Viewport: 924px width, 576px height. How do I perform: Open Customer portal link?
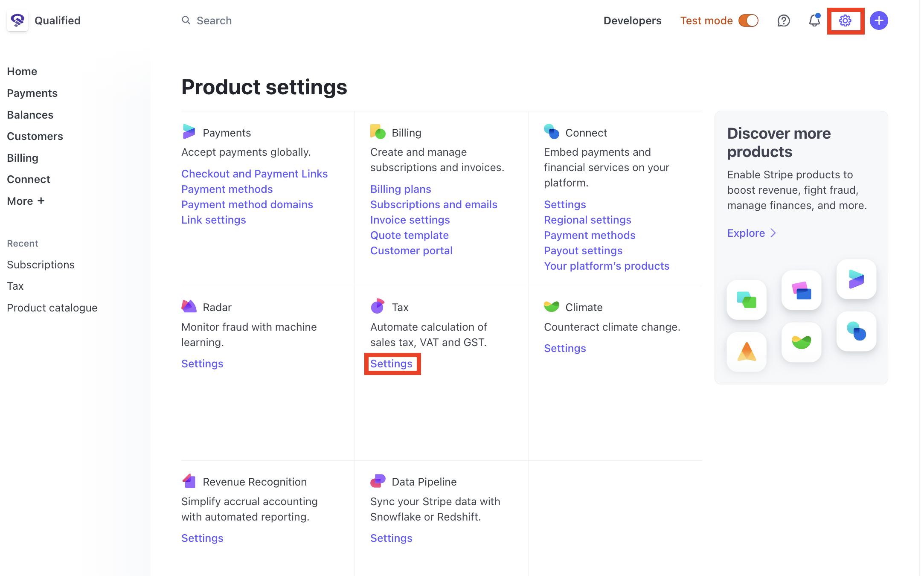tap(411, 250)
